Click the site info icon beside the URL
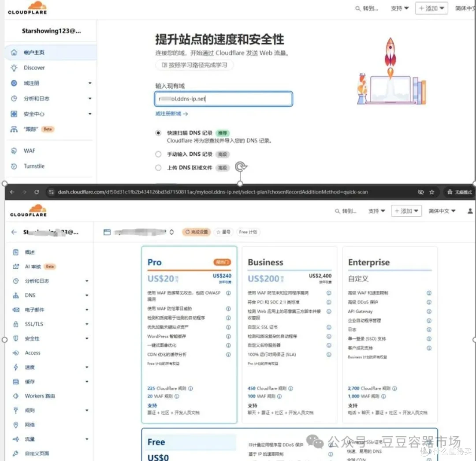 click(51, 192)
